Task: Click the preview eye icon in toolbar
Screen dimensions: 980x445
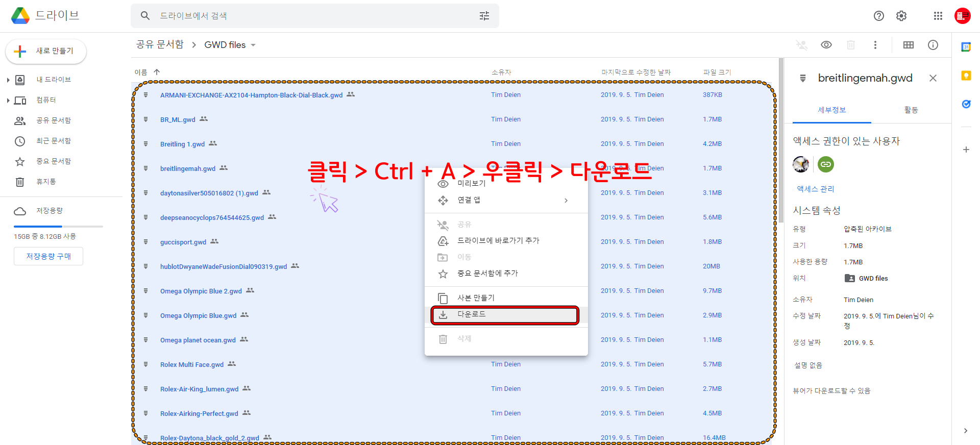Action: coord(826,45)
